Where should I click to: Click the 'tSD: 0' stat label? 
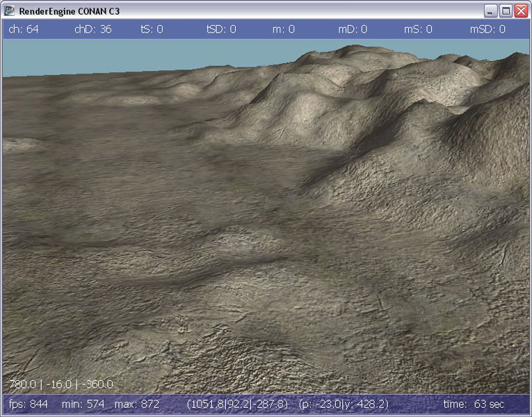221,29
